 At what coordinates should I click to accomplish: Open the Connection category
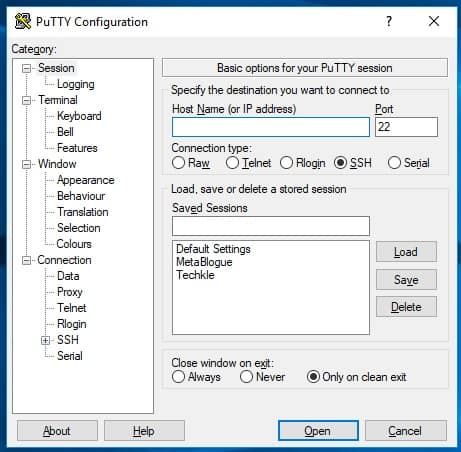(64, 260)
